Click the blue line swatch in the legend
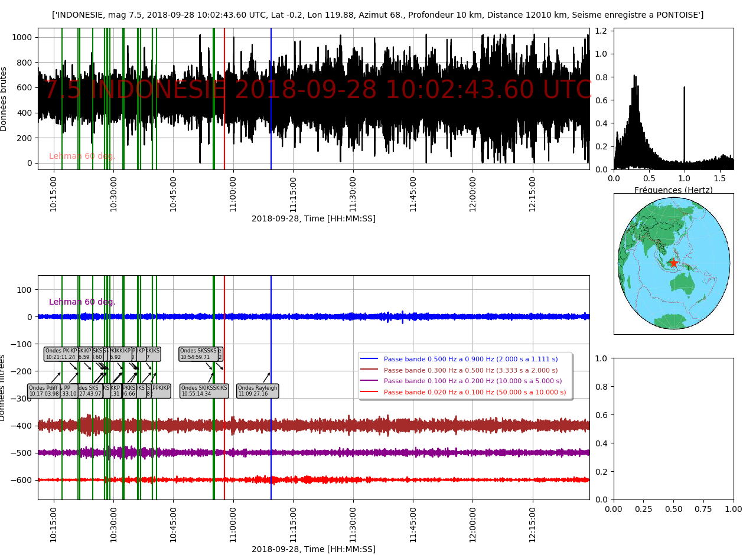The height and width of the screenshot is (555, 756). (370, 359)
